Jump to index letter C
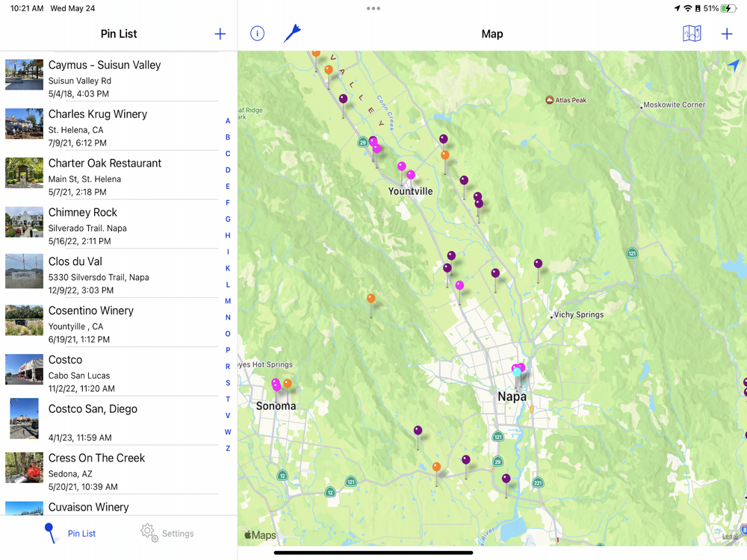Image resolution: width=747 pixels, height=560 pixels. (x=228, y=153)
